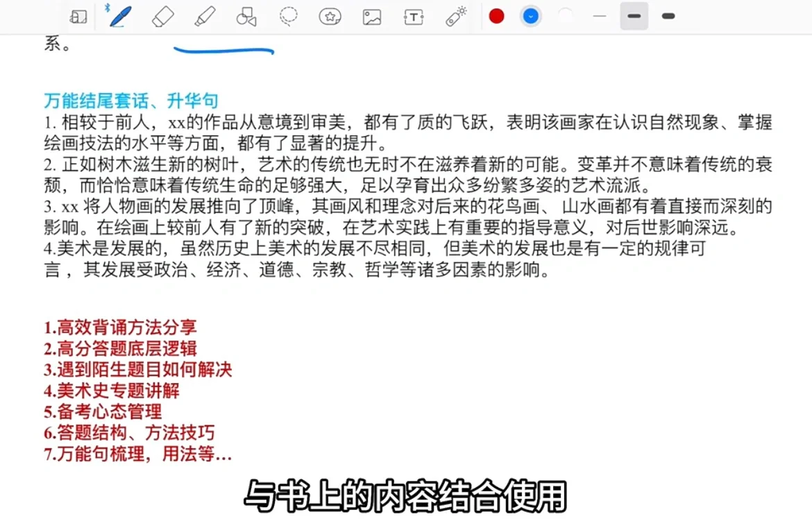Click red item 4.美术史专题讲解

111,391
